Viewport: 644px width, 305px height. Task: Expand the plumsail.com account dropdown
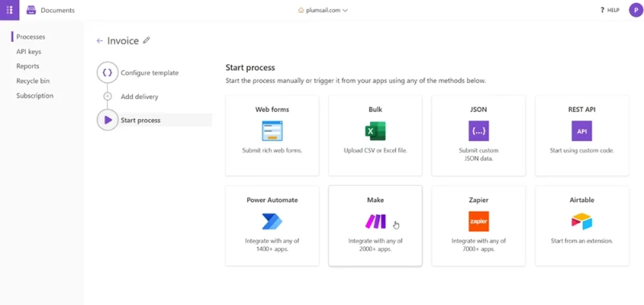[x=345, y=10]
